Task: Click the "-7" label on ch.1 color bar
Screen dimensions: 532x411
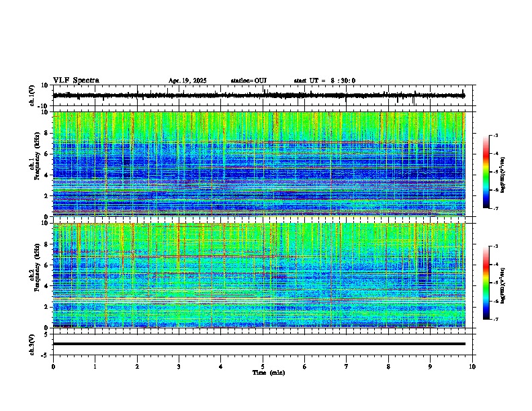Action: click(x=495, y=209)
